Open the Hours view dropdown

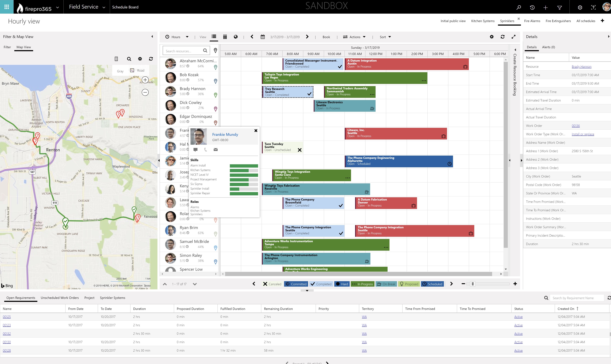point(177,37)
